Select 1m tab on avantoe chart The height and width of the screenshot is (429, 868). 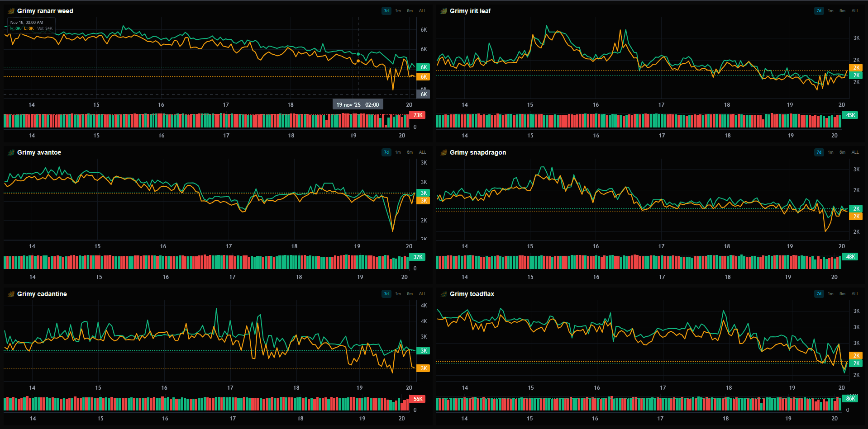pyautogui.click(x=397, y=152)
